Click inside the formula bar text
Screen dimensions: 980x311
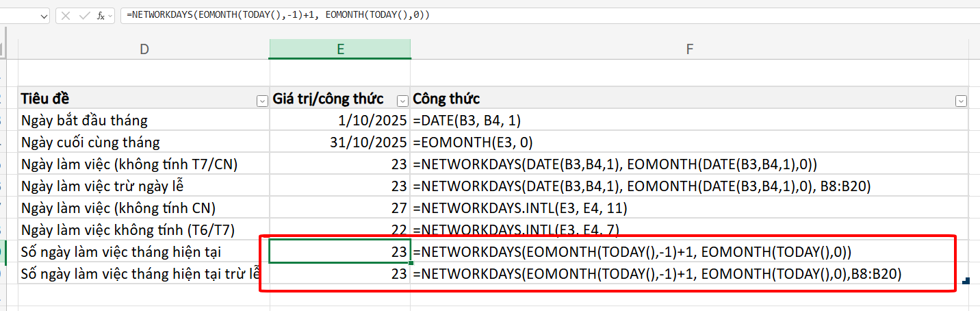547,15
